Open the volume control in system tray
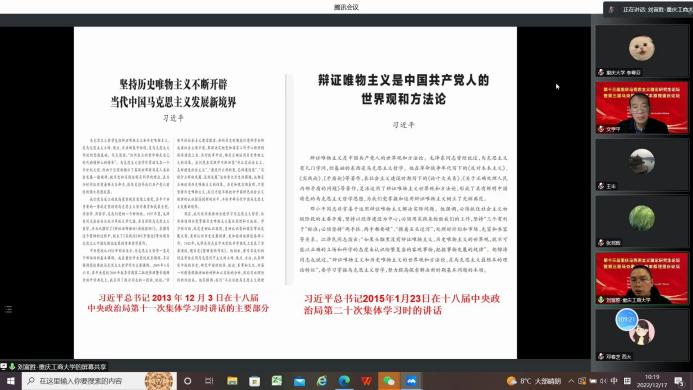Image resolution: width=693 pixels, height=390 pixels. [x=604, y=381]
